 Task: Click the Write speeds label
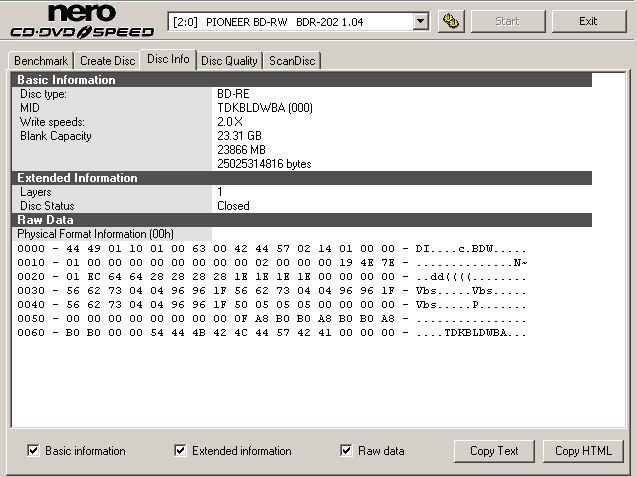click(52, 122)
